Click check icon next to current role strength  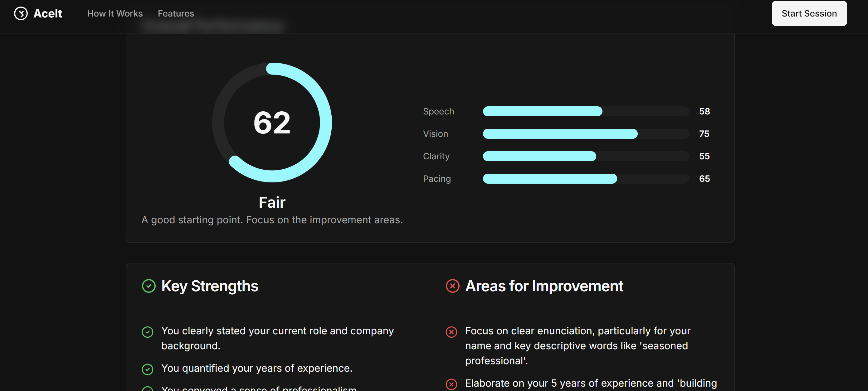click(148, 332)
